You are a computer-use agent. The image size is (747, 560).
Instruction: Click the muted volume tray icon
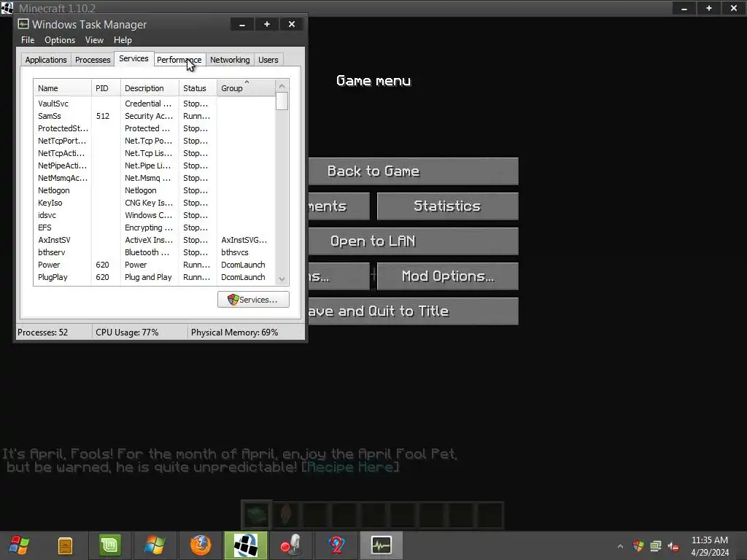[673, 546]
